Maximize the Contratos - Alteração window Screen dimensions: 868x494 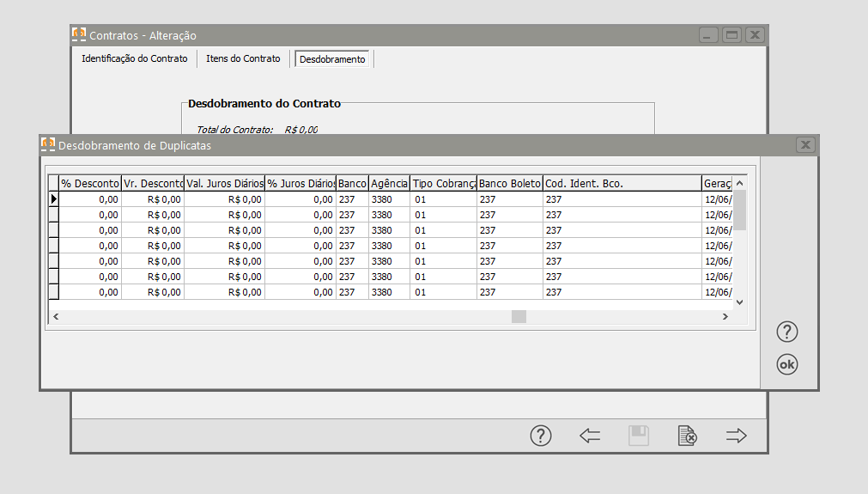point(731,35)
